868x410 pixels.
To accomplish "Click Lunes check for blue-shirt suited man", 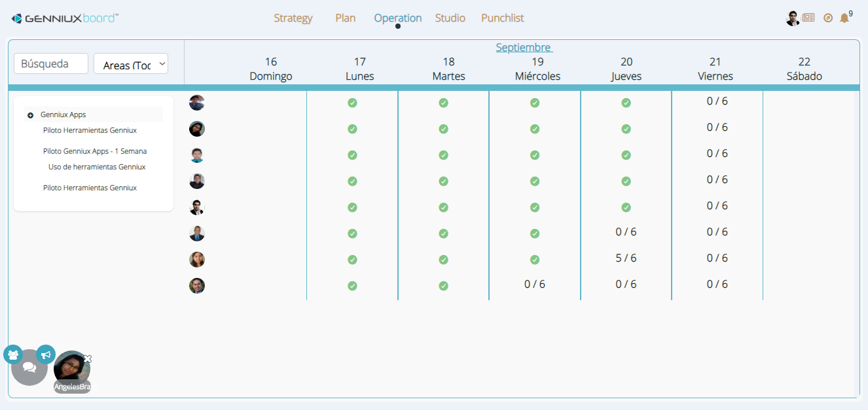I will click(352, 233).
